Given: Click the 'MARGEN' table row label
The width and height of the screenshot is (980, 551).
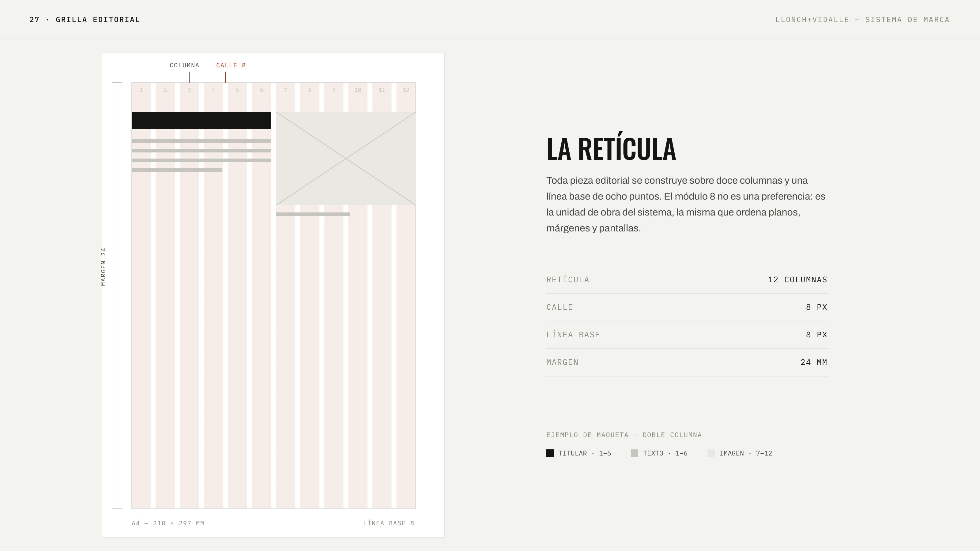Looking at the screenshot, I should pyautogui.click(x=562, y=362).
